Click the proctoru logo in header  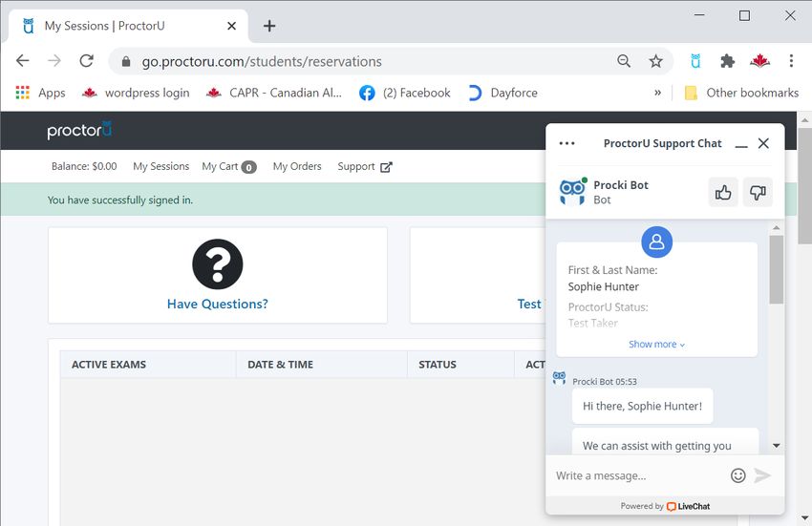pyautogui.click(x=79, y=130)
